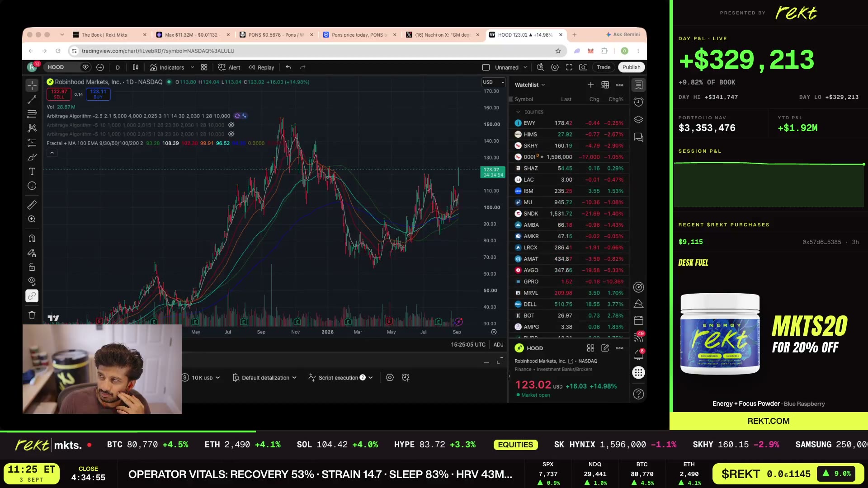Collapse the EQUITIES watchlist section
Image resolution: width=868 pixels, height=488 pixels.
point(518,112)
